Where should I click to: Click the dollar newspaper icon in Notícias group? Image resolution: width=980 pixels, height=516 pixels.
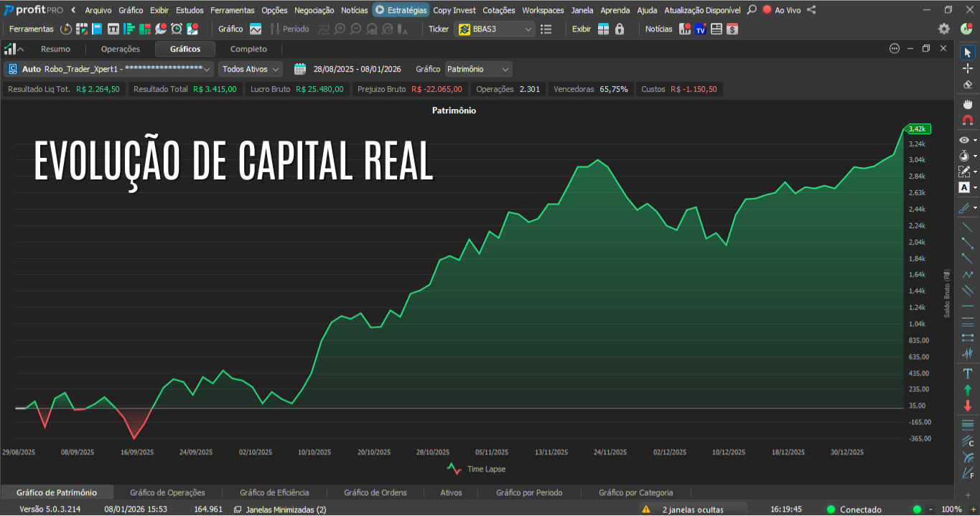732,29
